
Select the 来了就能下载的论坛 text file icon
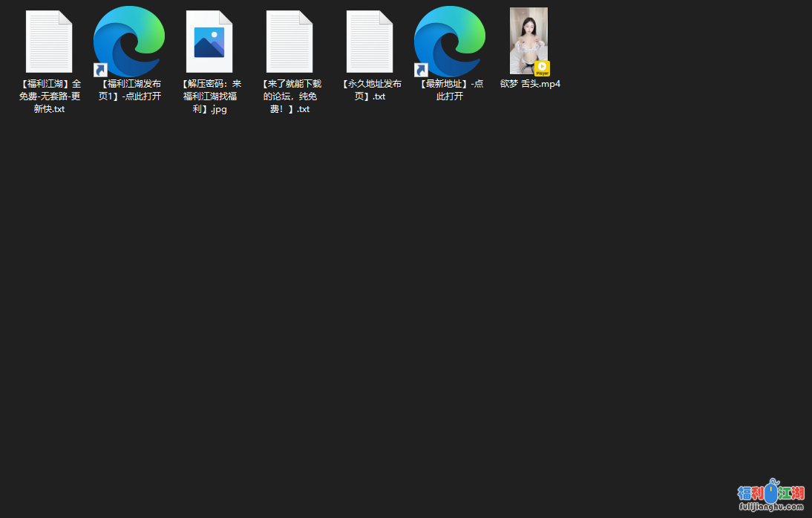(289, 42)
